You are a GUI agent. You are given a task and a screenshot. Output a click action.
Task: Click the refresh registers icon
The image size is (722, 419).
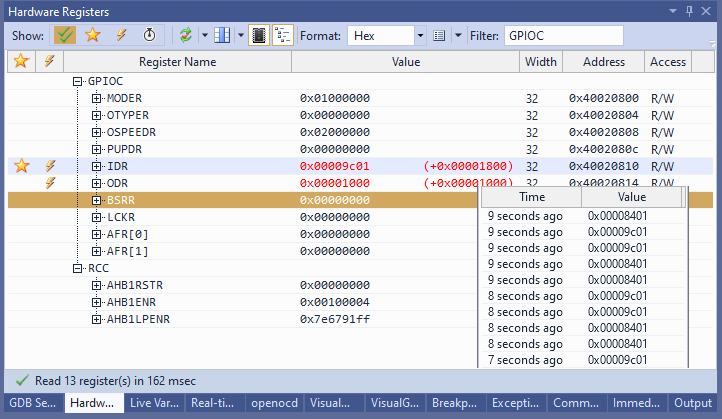(186, 35)
